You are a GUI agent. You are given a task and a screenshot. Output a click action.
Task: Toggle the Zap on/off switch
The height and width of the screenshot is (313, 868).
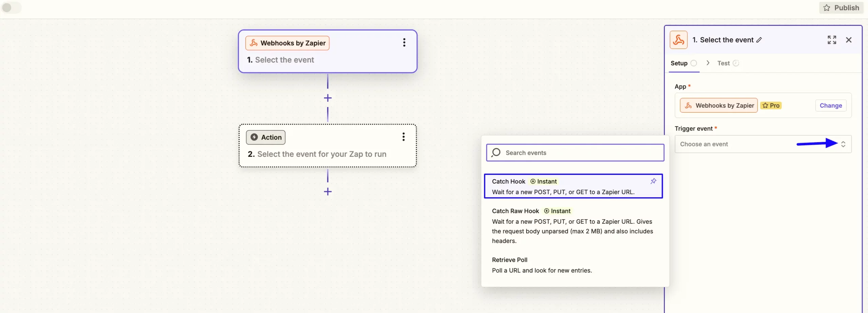11,7
